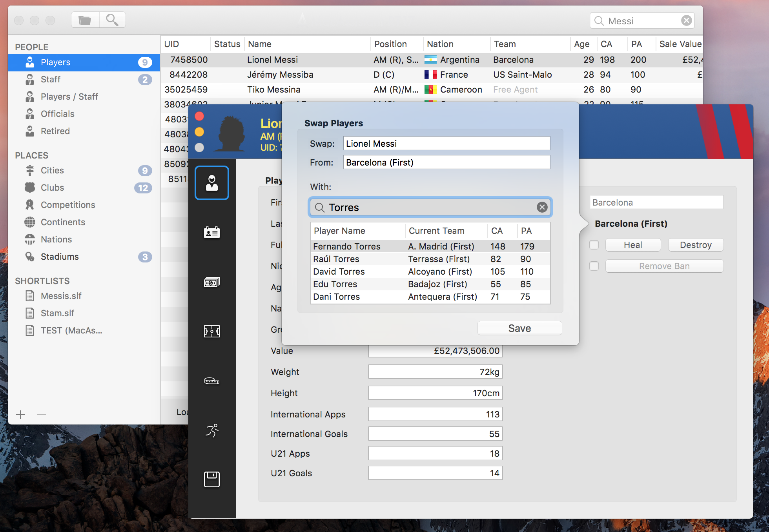Edit the Value field £52,473,506.00
The image size is (769, 532).
point(436,351)
